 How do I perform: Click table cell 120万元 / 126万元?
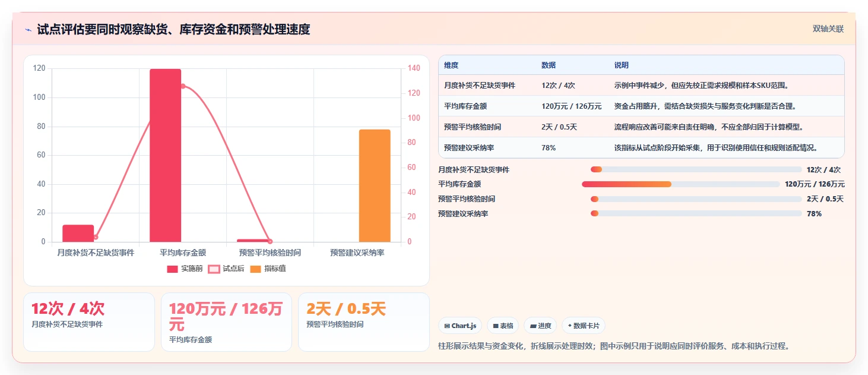tap(571, 106)
